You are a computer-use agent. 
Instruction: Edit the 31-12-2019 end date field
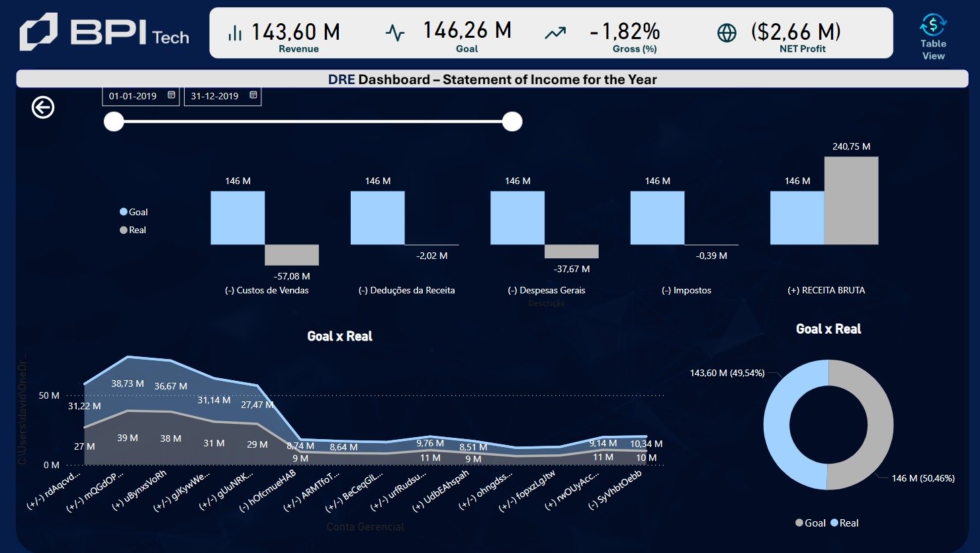tap(214, 96)
